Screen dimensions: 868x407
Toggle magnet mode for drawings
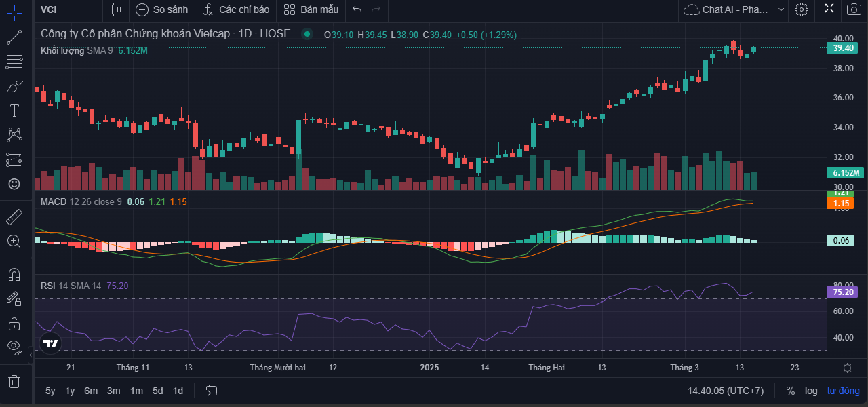point(14,275)
